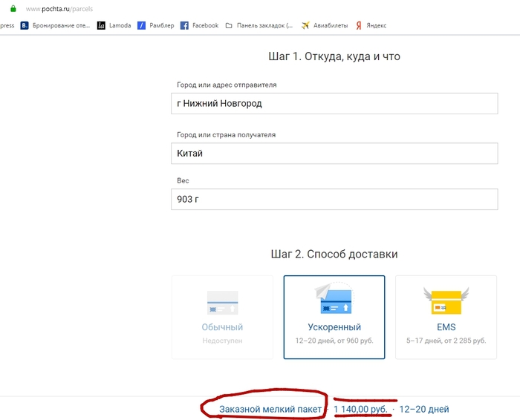520x420 pixels.
Task: Click the recipient country field with Китай
Action: (334, 154)
